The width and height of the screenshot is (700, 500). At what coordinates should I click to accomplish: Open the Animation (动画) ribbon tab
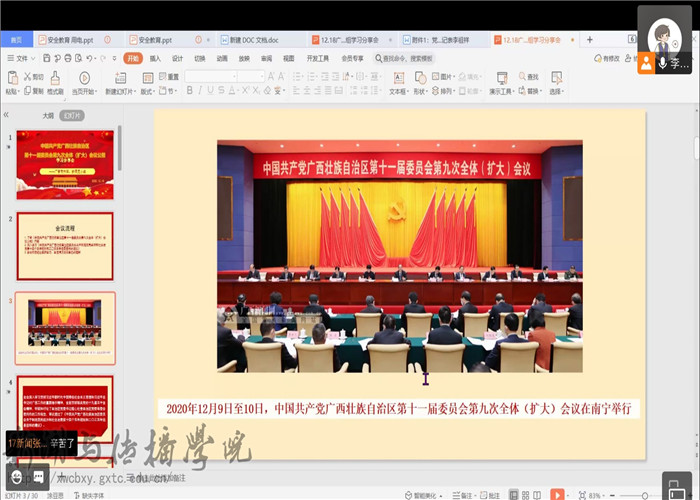pyautogui.click(x=222, y=58)
